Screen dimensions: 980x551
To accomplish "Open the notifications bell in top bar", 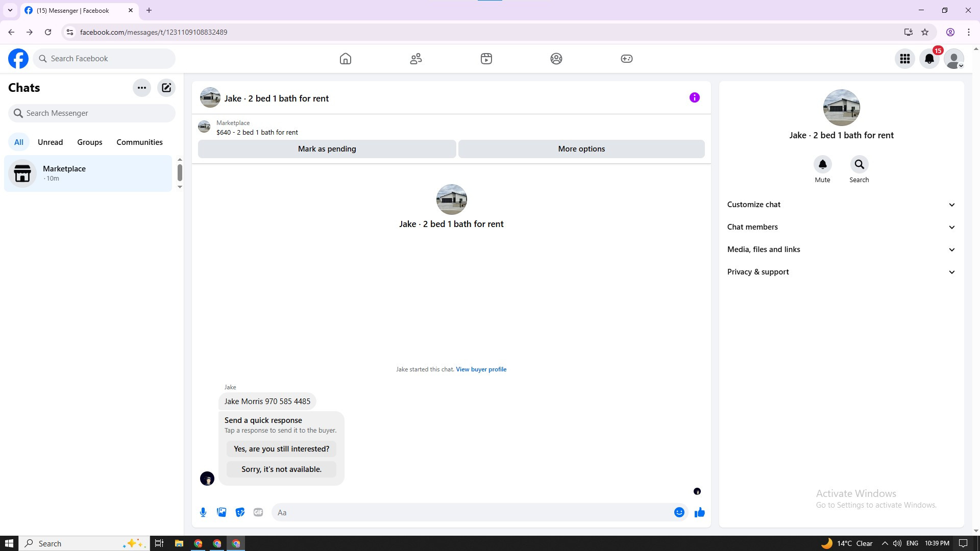I will coord(929,59).
